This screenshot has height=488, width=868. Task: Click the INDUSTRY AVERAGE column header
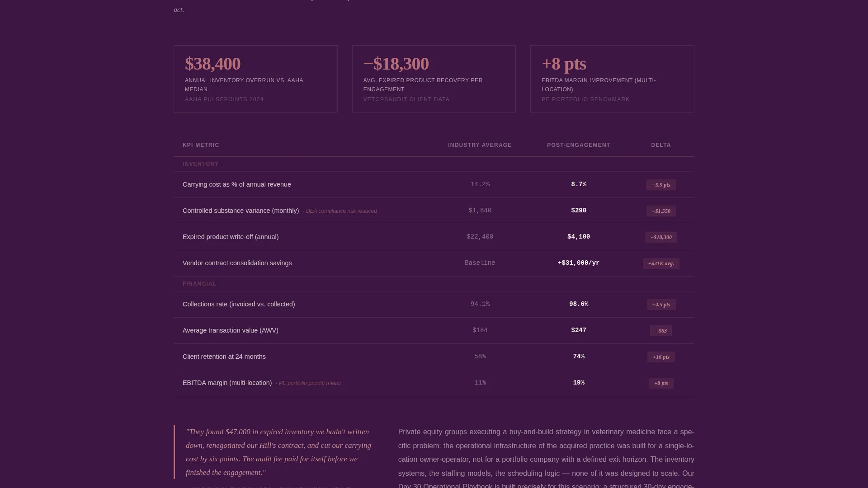pyautogui.click(x=480, y=145)
